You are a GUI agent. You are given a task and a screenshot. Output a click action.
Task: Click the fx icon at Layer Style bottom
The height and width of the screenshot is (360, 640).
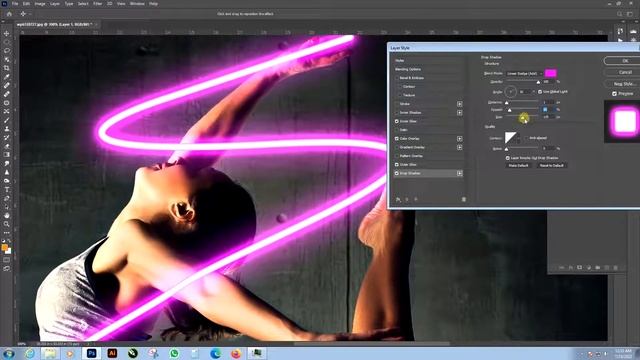pos(398,200)
